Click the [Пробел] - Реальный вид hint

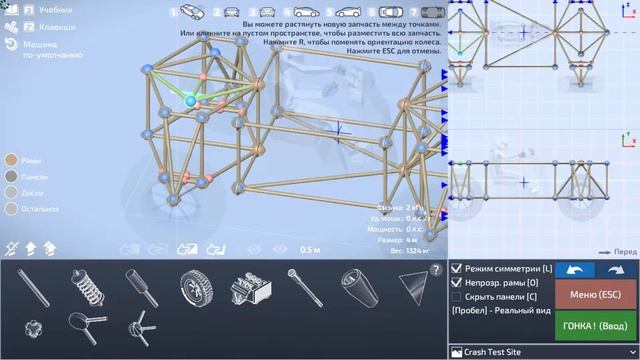tap(501, 311)
